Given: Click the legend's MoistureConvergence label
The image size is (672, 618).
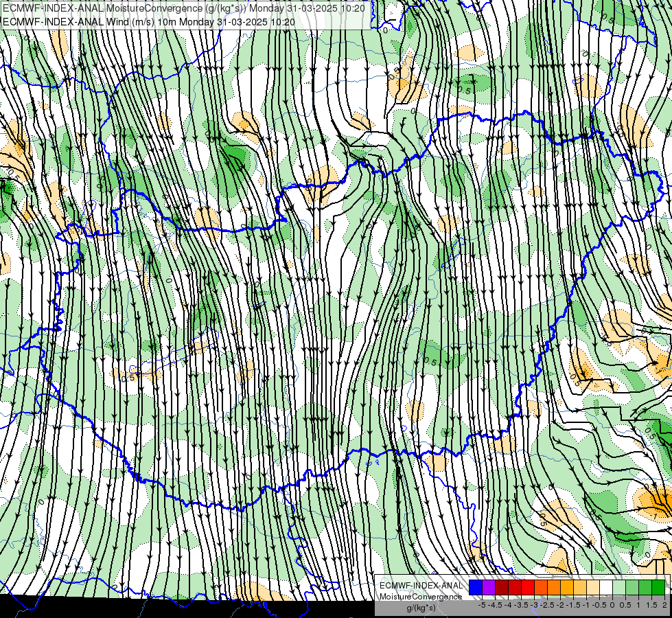Looking at the screenshot, I should coord(421,597).
